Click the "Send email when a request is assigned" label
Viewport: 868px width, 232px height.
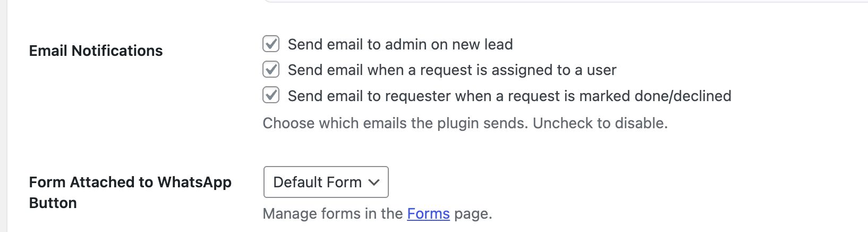point(452,70)
